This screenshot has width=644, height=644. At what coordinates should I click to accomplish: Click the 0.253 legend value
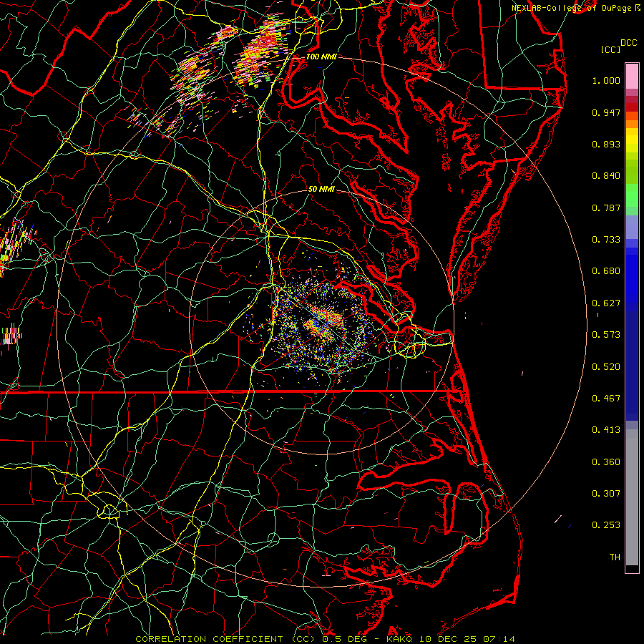(606, 525)
